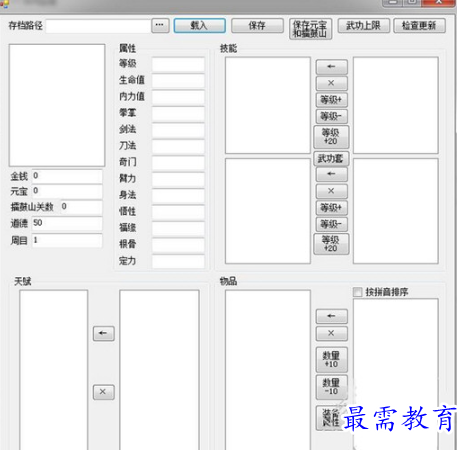Image resolution: width=465 pixels, height=450 pixels.
Task: Focus the 存档路径 text field
Action: point(98,26)
